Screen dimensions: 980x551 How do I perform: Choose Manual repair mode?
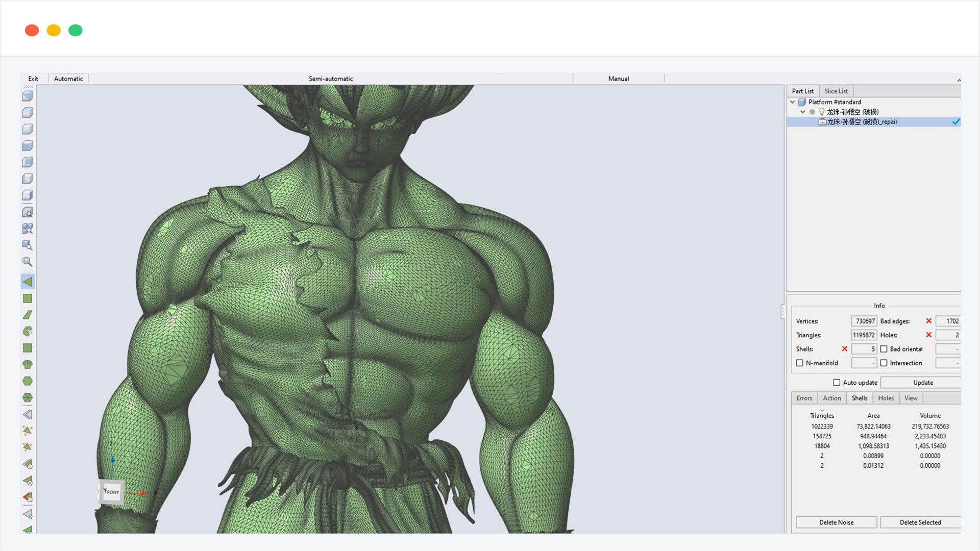(x=619, y=79)
